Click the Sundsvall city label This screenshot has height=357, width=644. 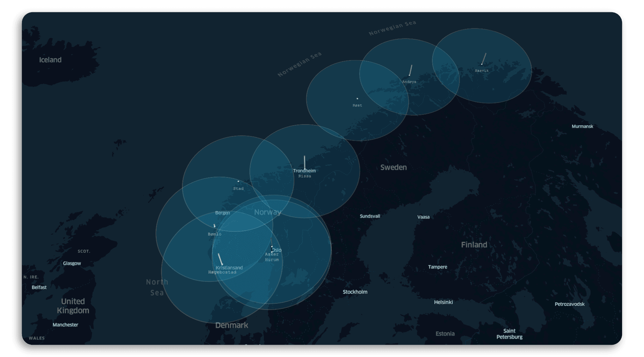pos(370,216)
